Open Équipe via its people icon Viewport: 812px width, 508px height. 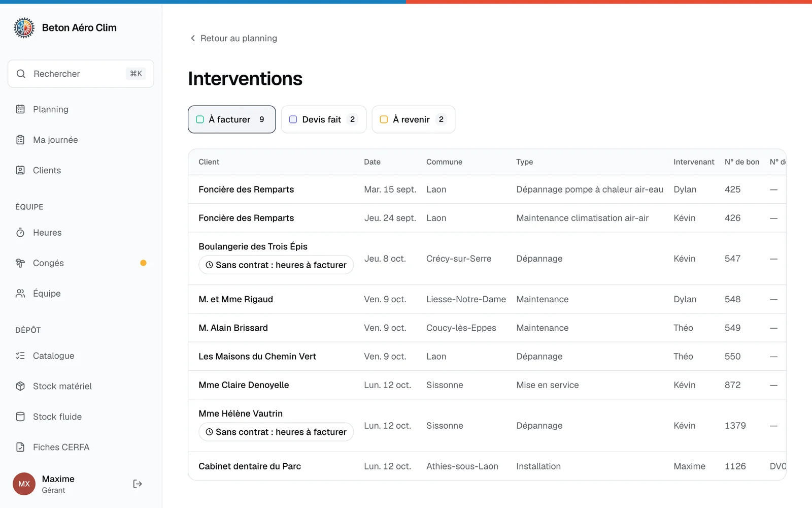pos(20,294)
